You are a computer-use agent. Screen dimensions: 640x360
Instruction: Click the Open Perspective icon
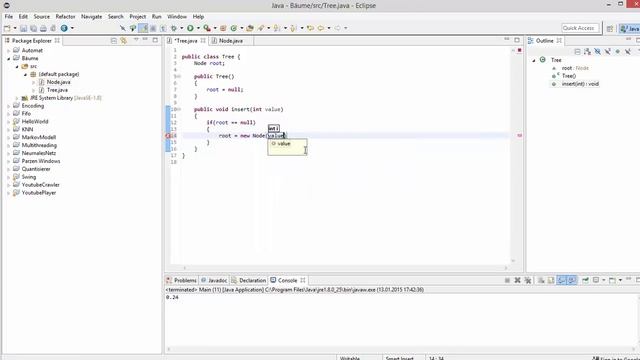[609, 28]
